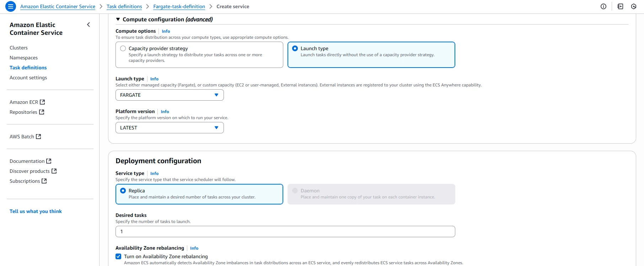Click text "Specify the platform version on which to run your service."
The image size is (644, 266).
[172, 118]
